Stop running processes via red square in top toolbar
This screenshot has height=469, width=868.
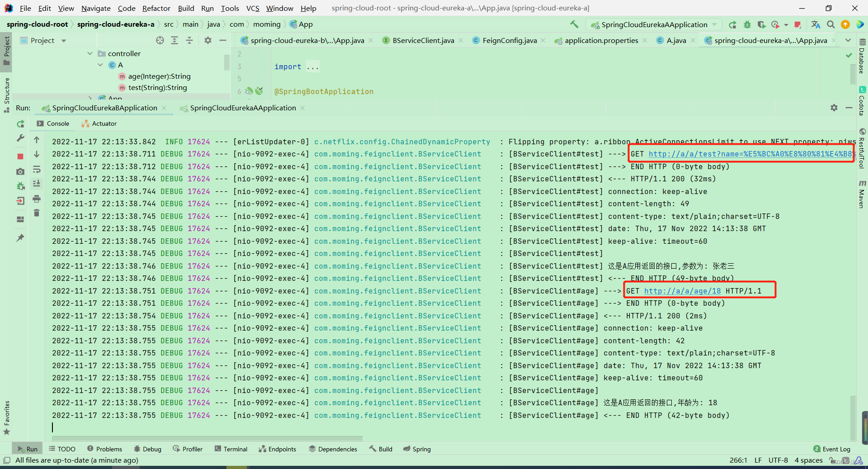[x=798, y=24]
